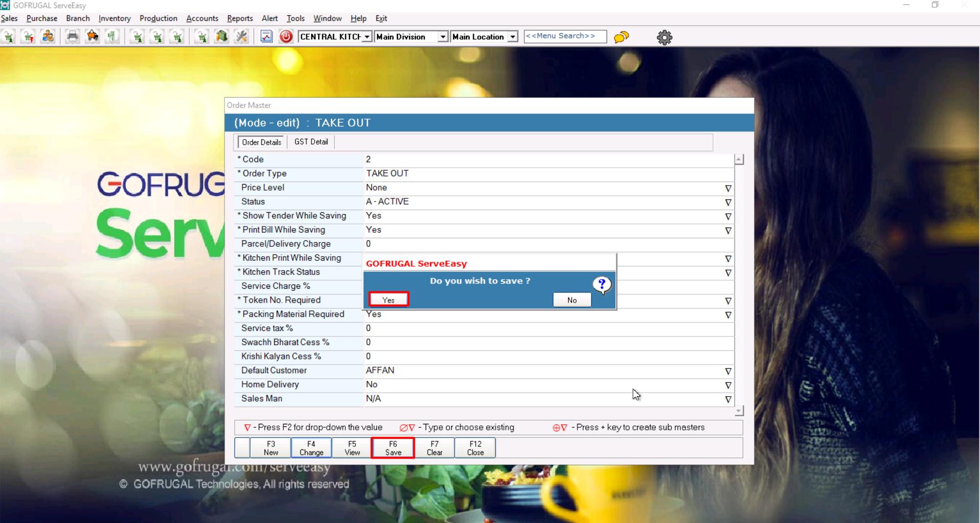This screenshot has width=980, height=523.
Task: Open Token No. Required drop-down arrow
Action: [728, 301]
